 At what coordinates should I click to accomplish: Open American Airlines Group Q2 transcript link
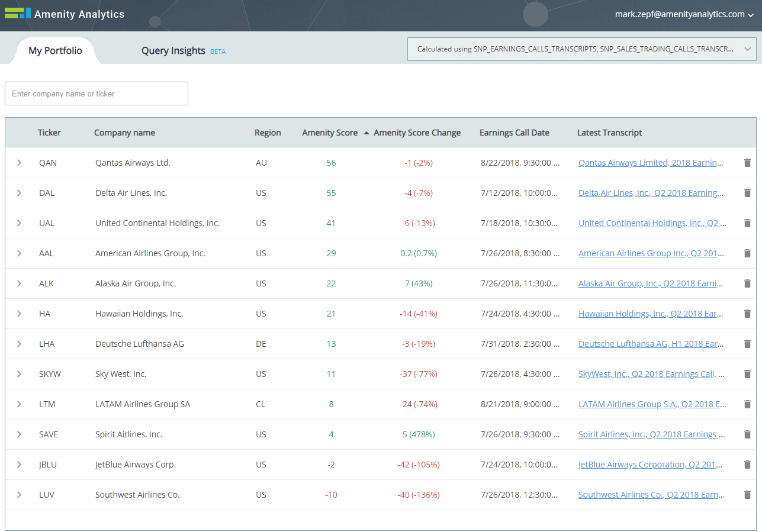pos(651,253)
